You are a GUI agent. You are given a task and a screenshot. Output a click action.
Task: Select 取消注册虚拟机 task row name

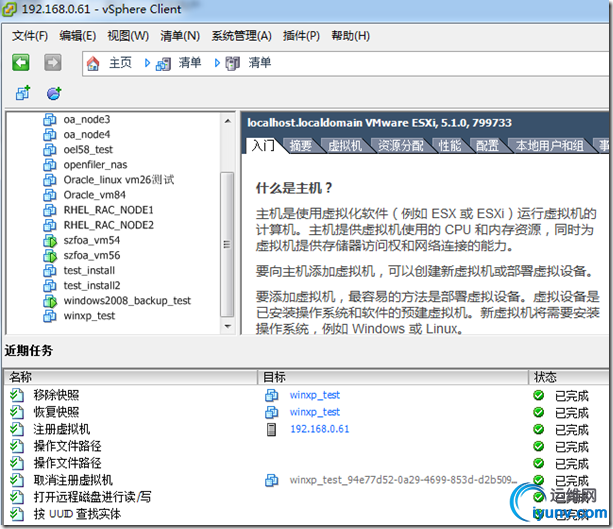tap(73, 480)
